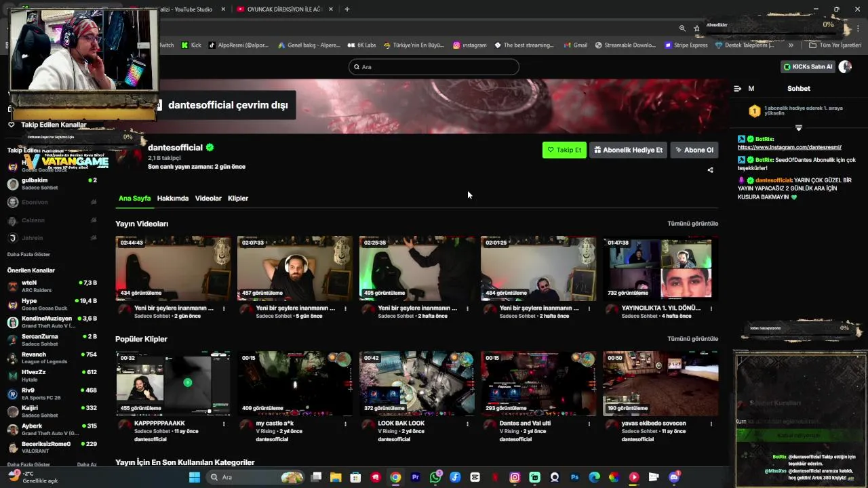The height and width of the screenshot is (488, 868).
Task: Open Riv9 recommended channel
Action: point(52,394)
